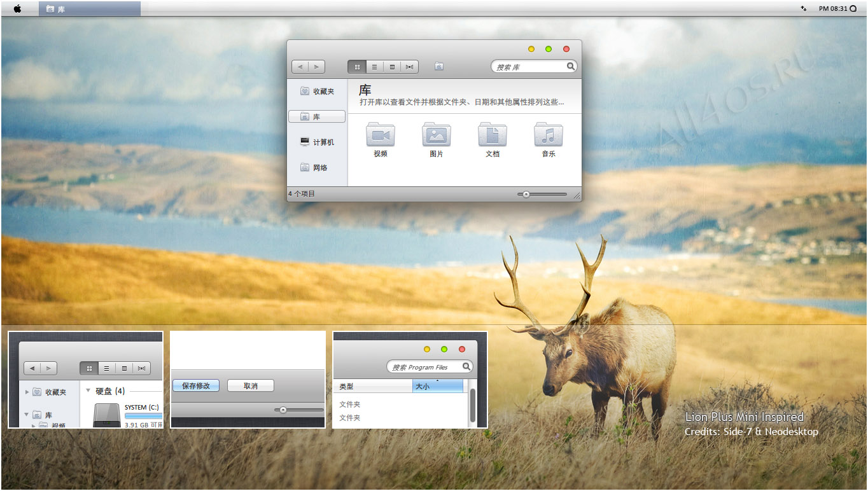Click the magnifier icon in 搜索 库 field

[570, 66]
